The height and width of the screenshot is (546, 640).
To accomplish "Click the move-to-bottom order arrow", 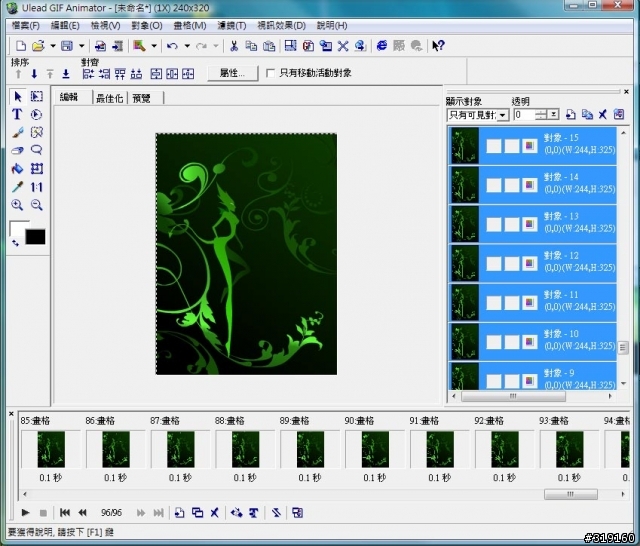I will point(66,74).
